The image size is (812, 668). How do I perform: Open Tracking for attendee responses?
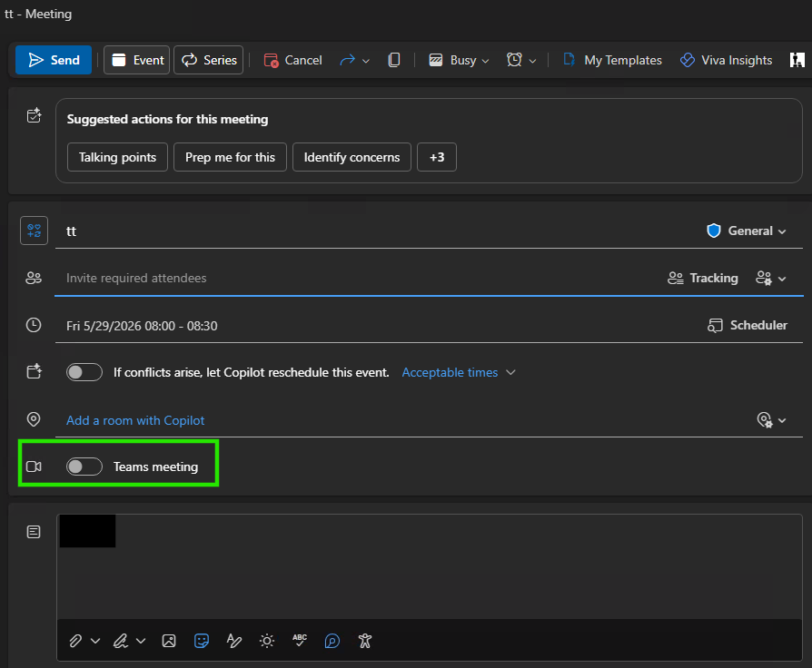pos(703,278)
